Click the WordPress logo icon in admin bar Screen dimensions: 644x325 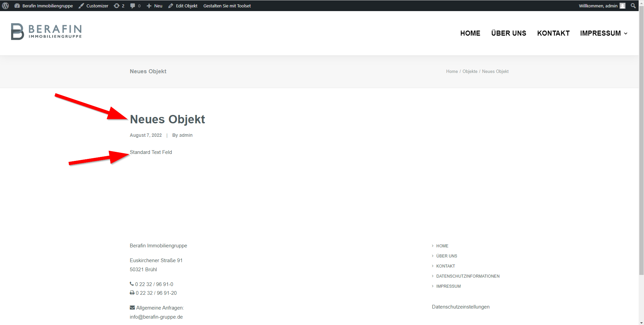point(5,6)
